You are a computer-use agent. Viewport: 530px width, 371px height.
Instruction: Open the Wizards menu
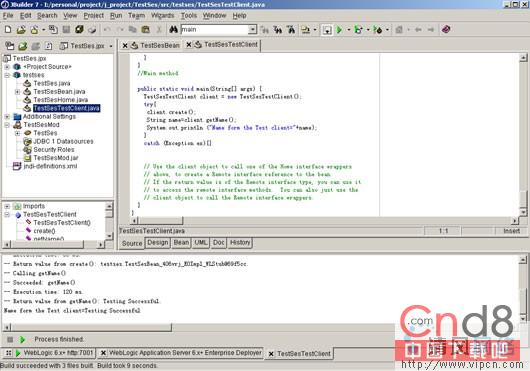162,16
